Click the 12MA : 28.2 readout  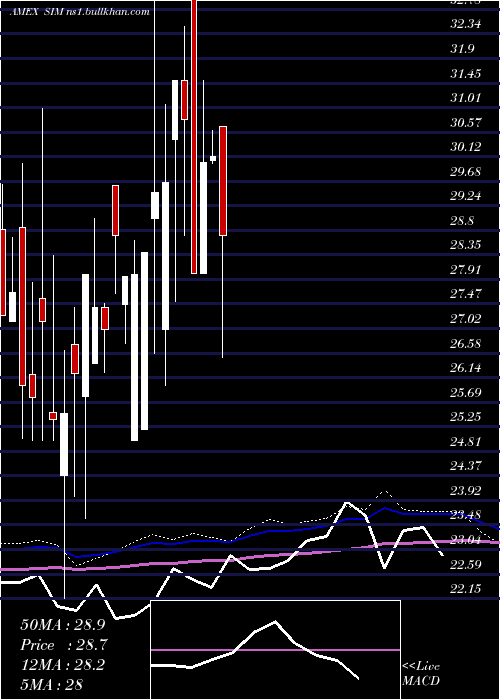[x=62, y=664]
